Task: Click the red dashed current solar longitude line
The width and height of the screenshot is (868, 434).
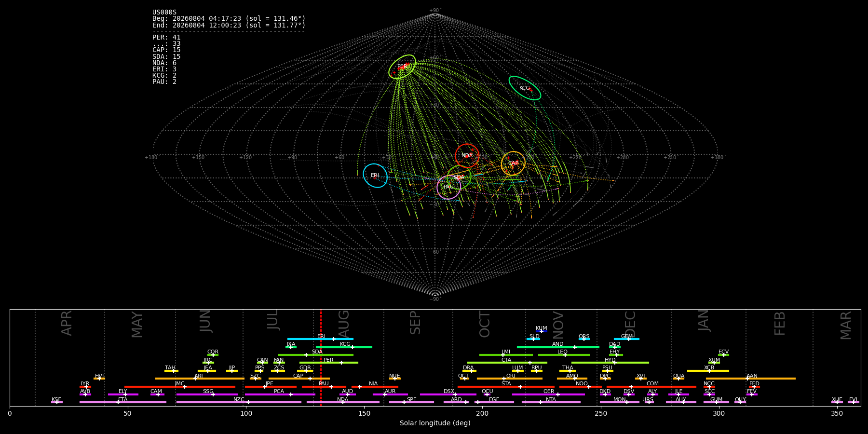Action: 321,358
